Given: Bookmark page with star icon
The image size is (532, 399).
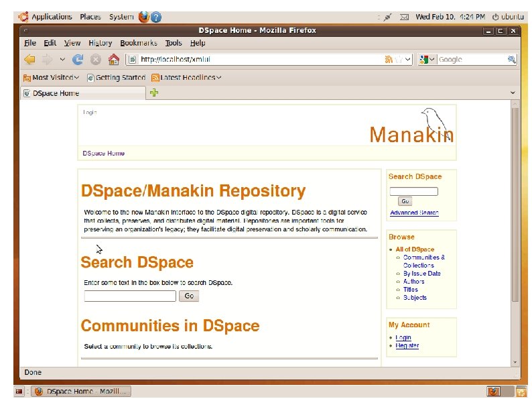Looking at the screenshot, I should [x=399, y=60].
